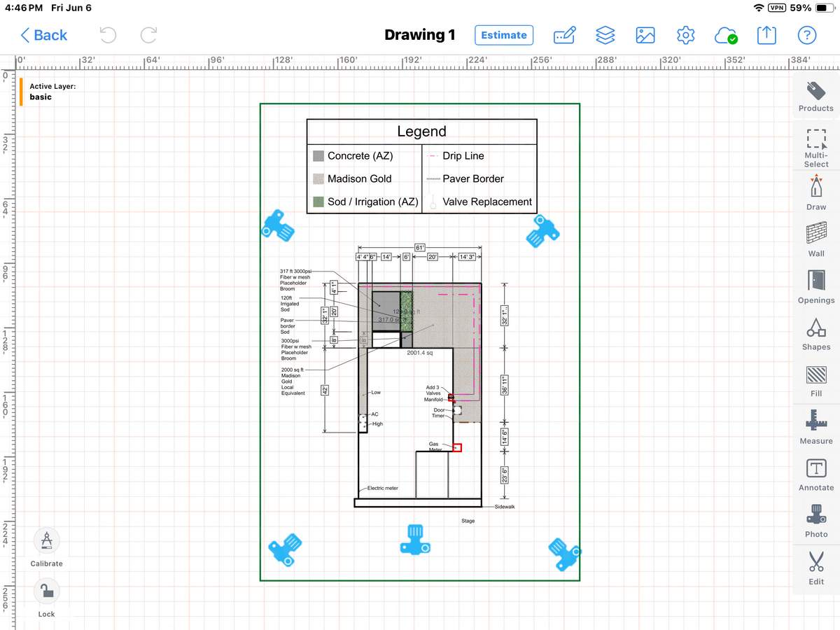Open the settings gear menu
840x630 pixels.
click(x=685, y=35)
